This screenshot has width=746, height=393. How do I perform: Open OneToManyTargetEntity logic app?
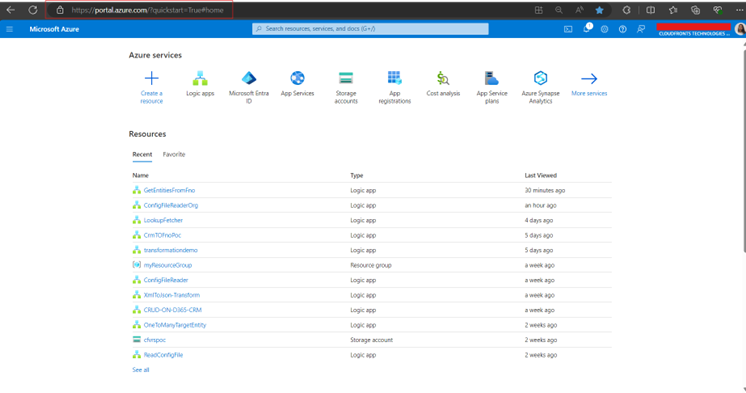point(175,325)
